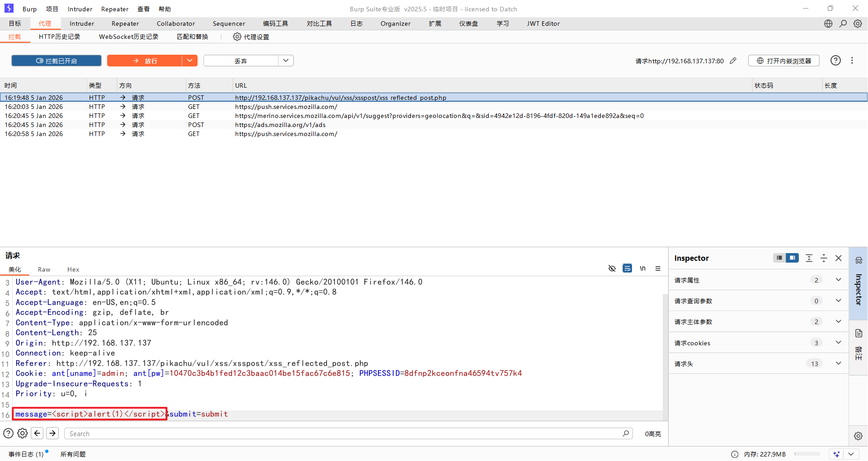
Task: Toggle word wrap in request editor
Action: 627,268
